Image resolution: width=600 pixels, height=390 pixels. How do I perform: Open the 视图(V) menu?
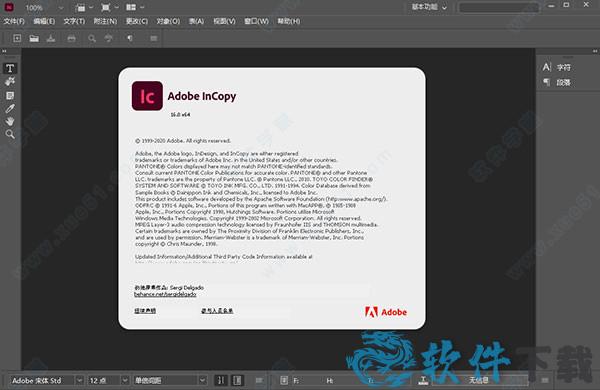224,21
